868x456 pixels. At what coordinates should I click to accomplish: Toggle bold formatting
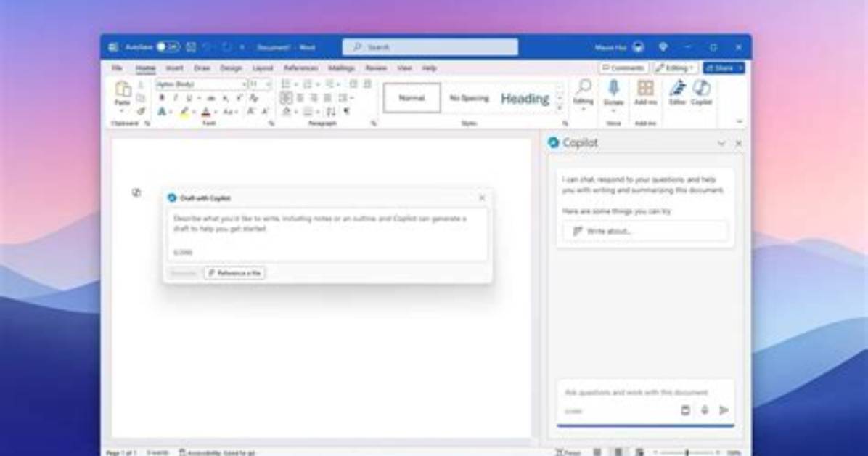pyautogui.click(x=162, y=98)
